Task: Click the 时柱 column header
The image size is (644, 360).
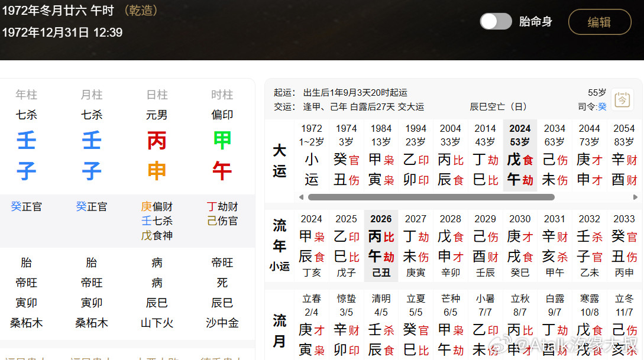Action: point(222,95)
